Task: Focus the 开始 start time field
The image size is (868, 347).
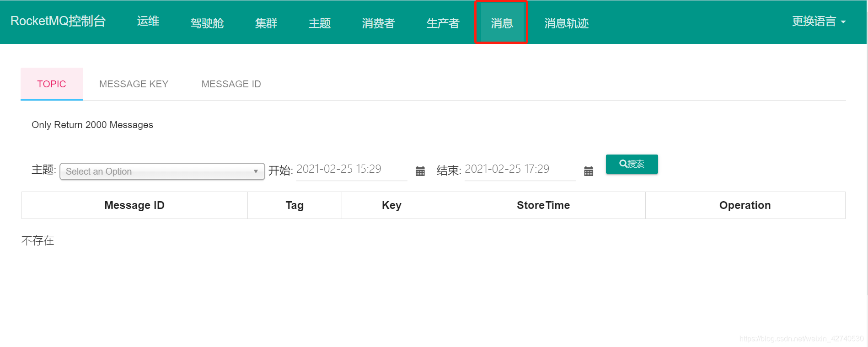Action: click(352, 170)
